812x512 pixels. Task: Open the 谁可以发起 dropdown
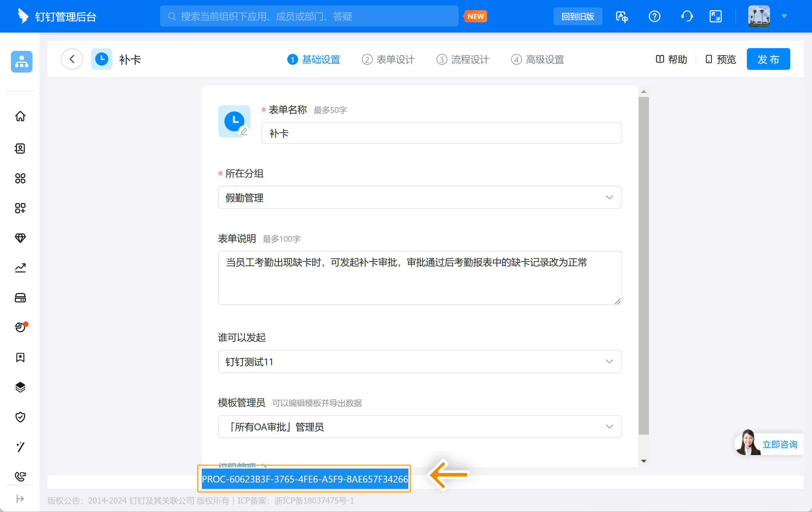tap(420, 361)
